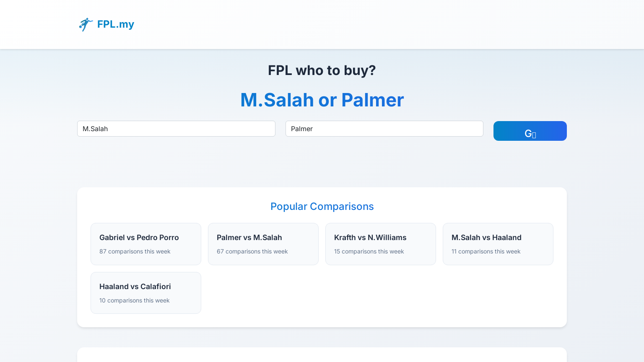Open the Palmer vs M.Salah comparison

coord(263,244)
